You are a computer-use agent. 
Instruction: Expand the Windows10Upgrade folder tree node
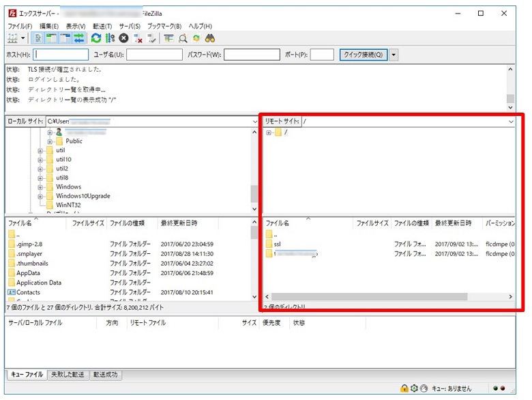point(40,196)
